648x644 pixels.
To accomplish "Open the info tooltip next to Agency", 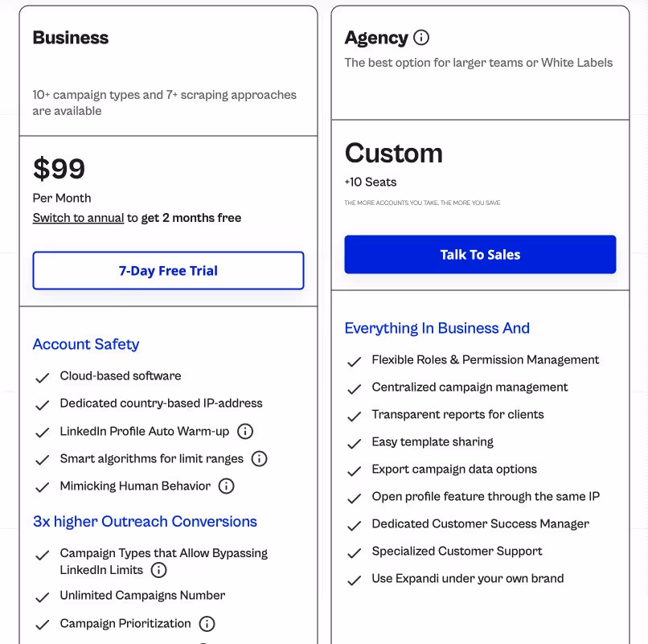I will coord(422,37).
